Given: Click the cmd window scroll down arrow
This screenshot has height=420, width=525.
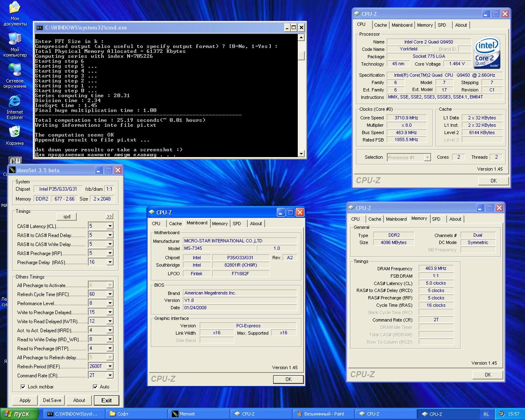Looking at the screenshot, I should click(301, 154).
